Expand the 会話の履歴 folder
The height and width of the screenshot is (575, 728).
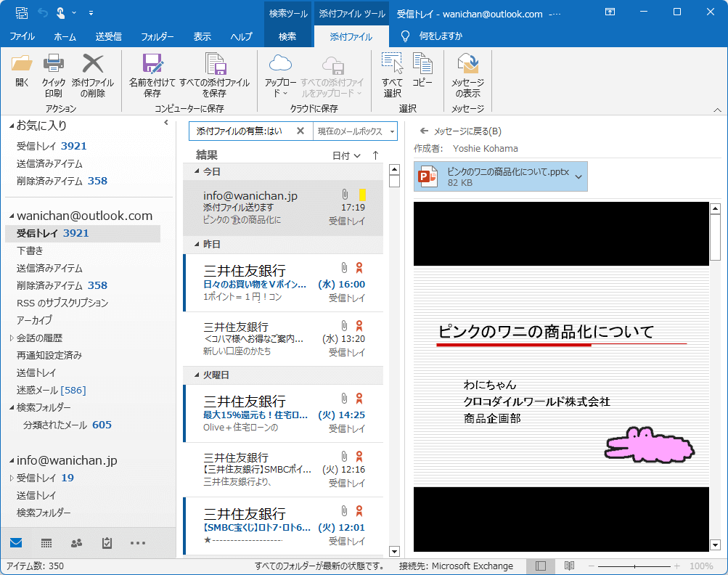12,338
